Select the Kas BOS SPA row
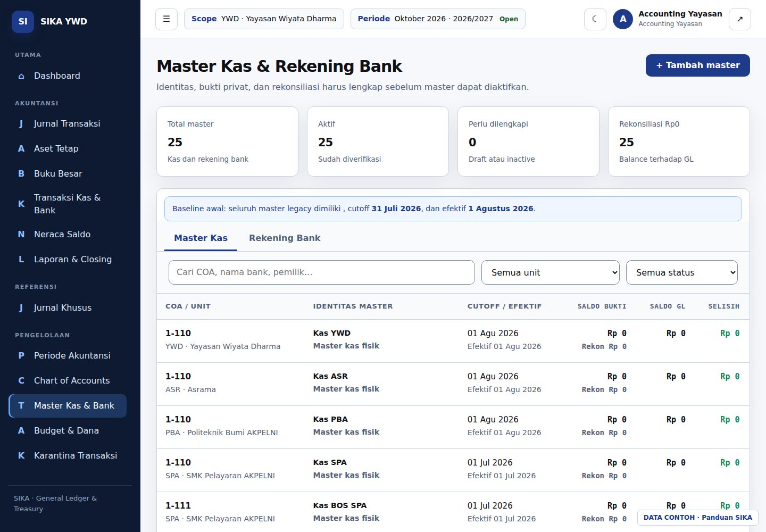Image resolution: width=766 pixels, height=532 pixels. click(453, 512)
